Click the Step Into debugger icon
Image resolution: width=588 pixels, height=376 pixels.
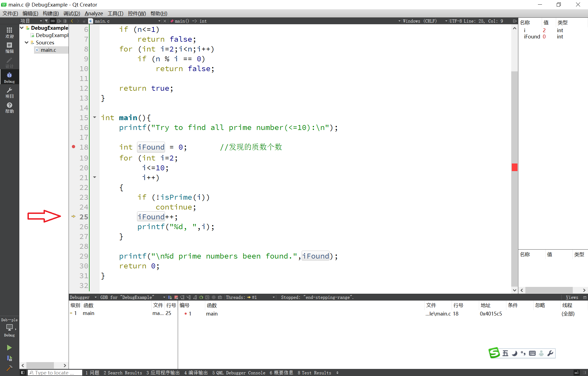click(x=189, y=297)
